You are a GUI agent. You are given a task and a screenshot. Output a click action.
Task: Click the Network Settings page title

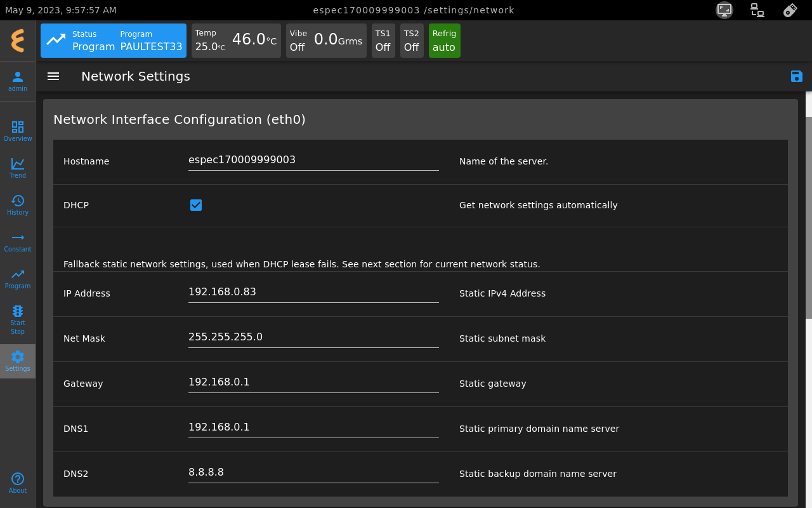pos(136,76)
